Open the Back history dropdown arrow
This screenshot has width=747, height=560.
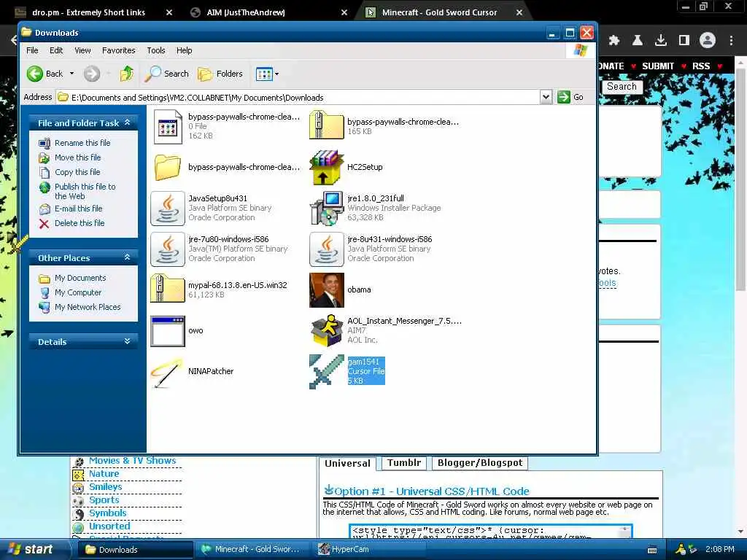[x=72, y=74]
